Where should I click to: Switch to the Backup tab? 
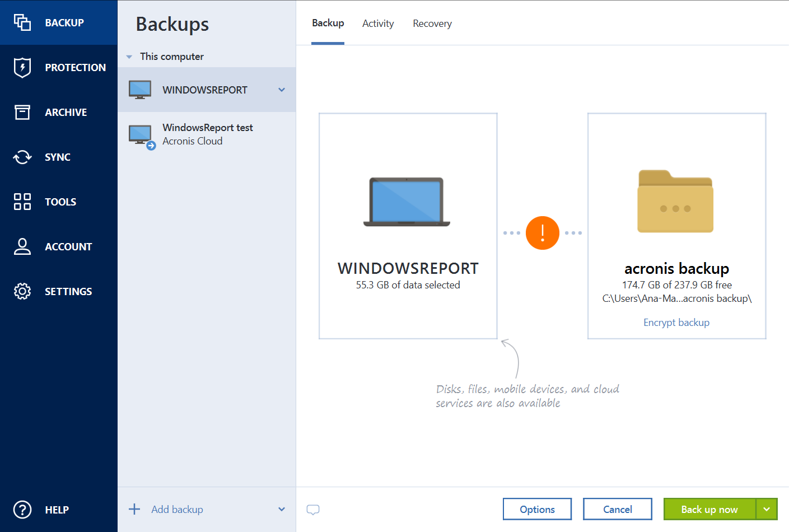[328, 23]
